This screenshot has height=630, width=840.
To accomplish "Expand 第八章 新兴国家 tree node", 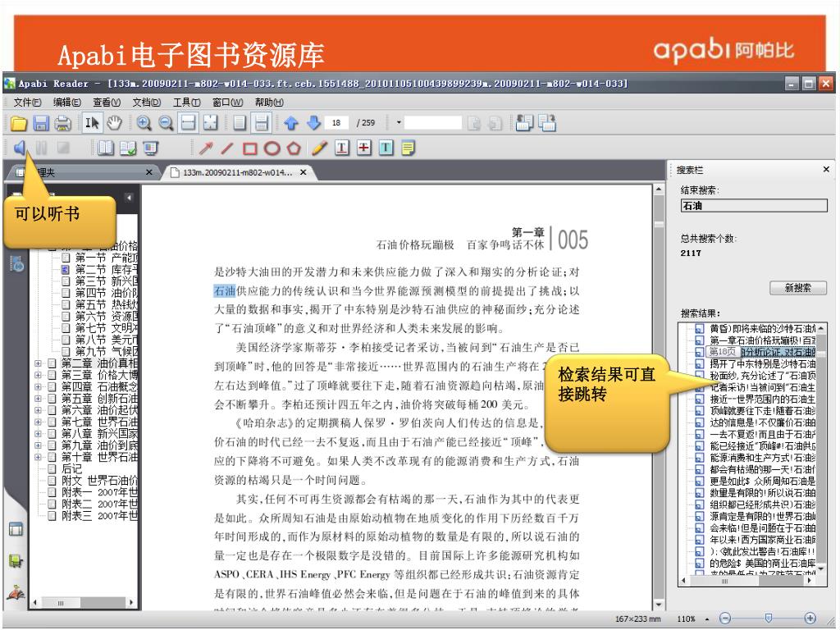I will click(x=38, y=433).
